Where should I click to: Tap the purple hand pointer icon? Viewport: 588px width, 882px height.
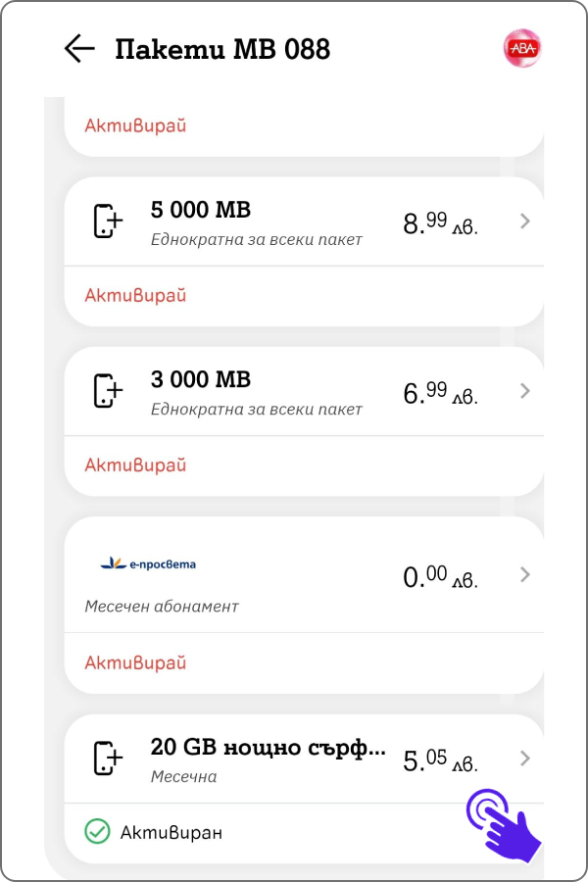coord(503,824)
